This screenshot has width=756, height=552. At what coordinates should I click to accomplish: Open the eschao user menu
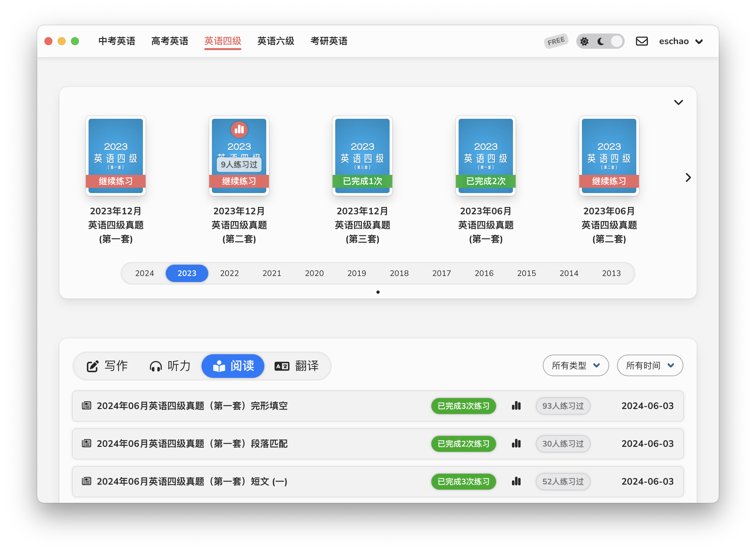tap(680, 41)
